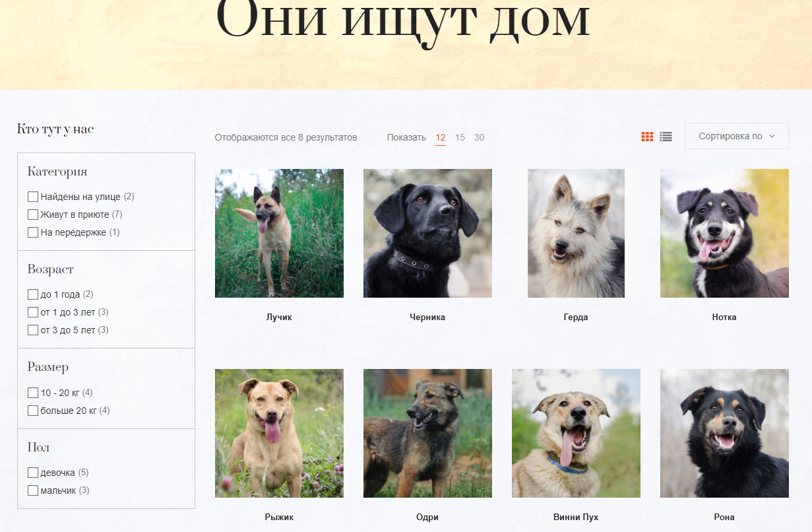812x532 pixels.
Task: Check the 'Живут в приюте' filter
Action: coord(33,215)
